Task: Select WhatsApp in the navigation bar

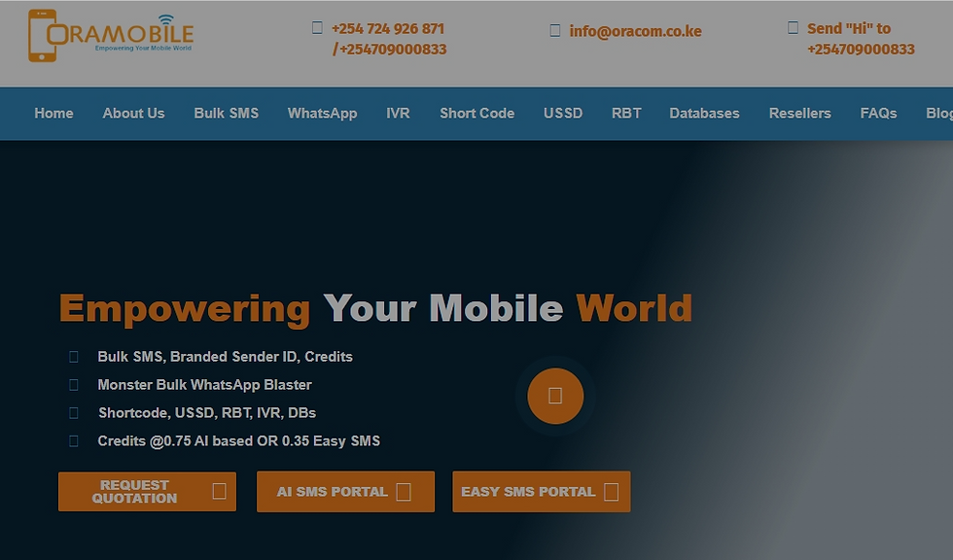Action: tap(322, 114)
